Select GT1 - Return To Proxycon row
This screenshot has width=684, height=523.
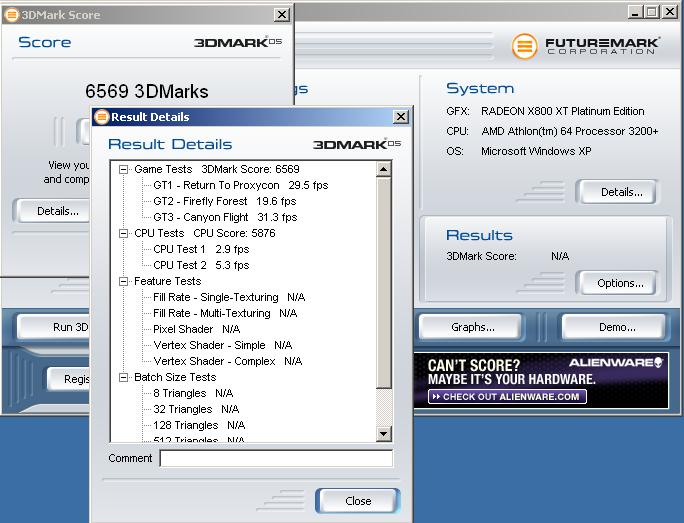coord(240,185)
